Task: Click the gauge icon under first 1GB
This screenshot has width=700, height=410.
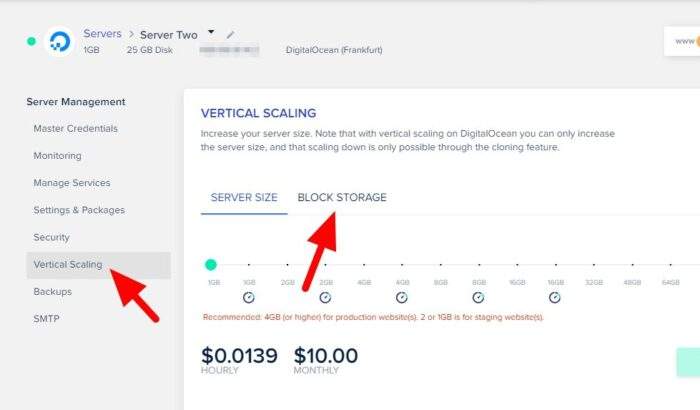Action: tap(249, 297)
